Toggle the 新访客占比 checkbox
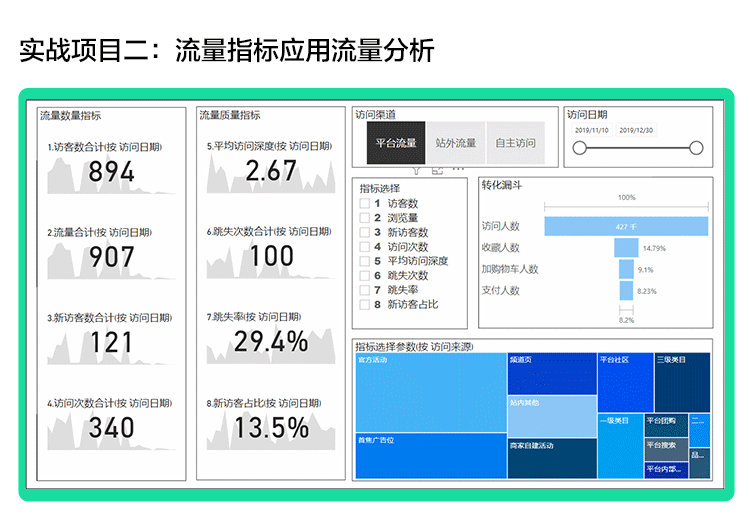Image resolution: width=750 pixels, height=527 pixels. point(365,304)
